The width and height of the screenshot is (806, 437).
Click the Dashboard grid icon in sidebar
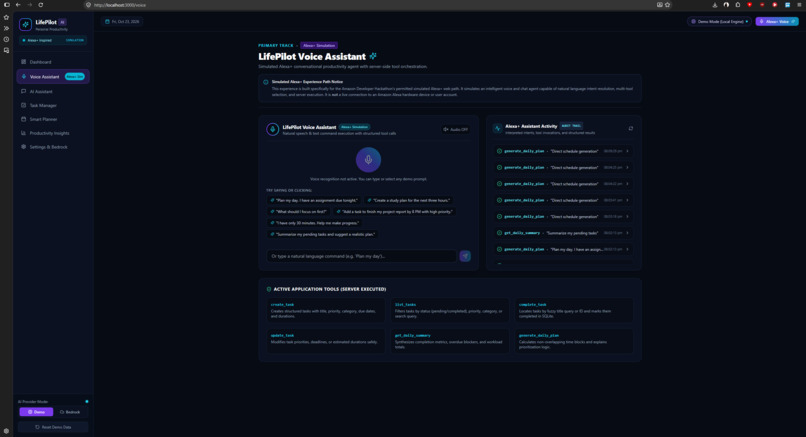pyautogui.click(x=23, y=62)
